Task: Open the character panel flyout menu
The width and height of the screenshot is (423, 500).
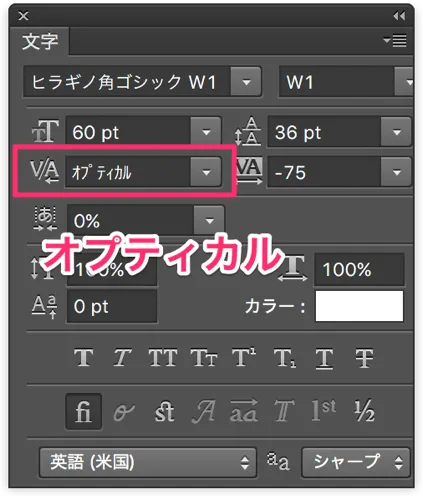Action: click(x=395, y=41)
